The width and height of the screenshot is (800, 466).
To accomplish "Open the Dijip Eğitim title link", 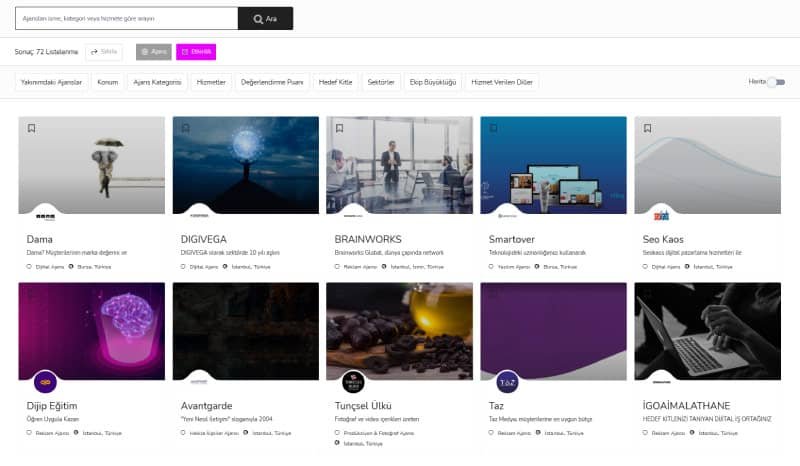I will coord(52,406).
